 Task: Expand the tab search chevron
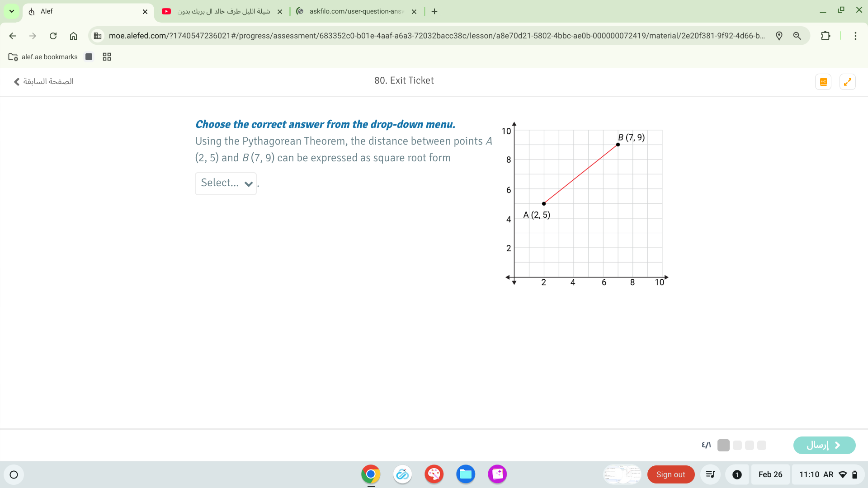(x=11, y=11)
